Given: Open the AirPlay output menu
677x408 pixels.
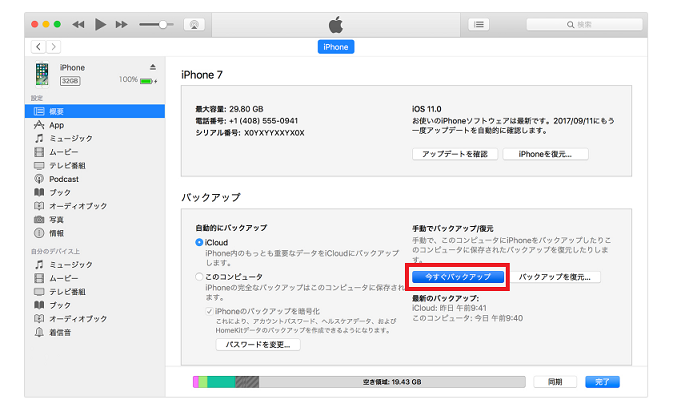Looking at the screenshot, I should [x=194, y=25].
